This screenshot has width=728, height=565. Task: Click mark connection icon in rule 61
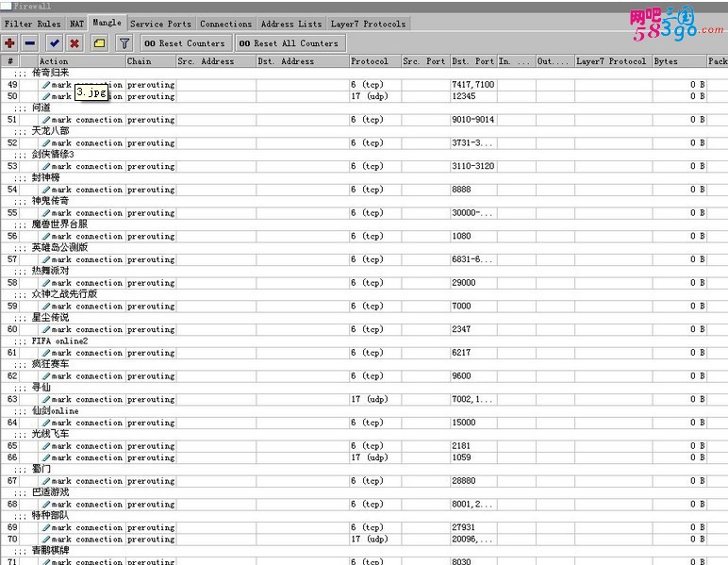click(x=45, y=353)
